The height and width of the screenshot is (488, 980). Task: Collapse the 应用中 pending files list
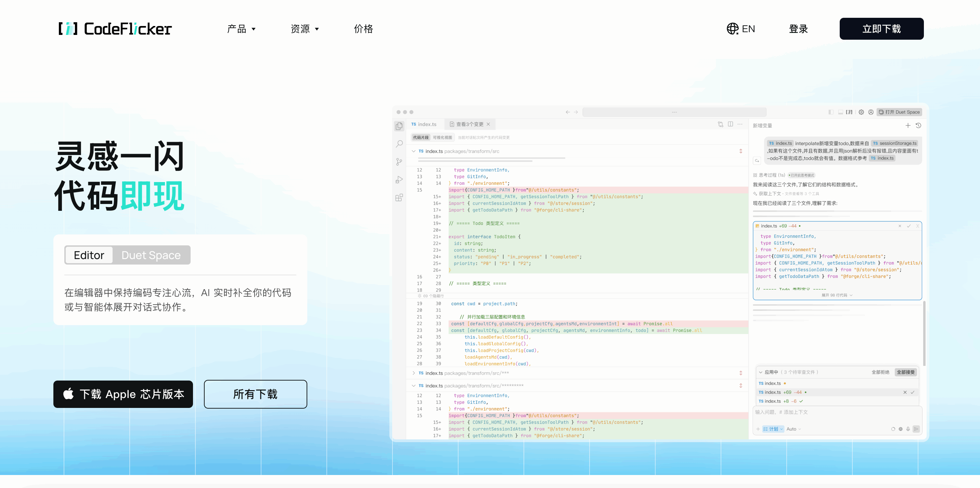[760, 372]
